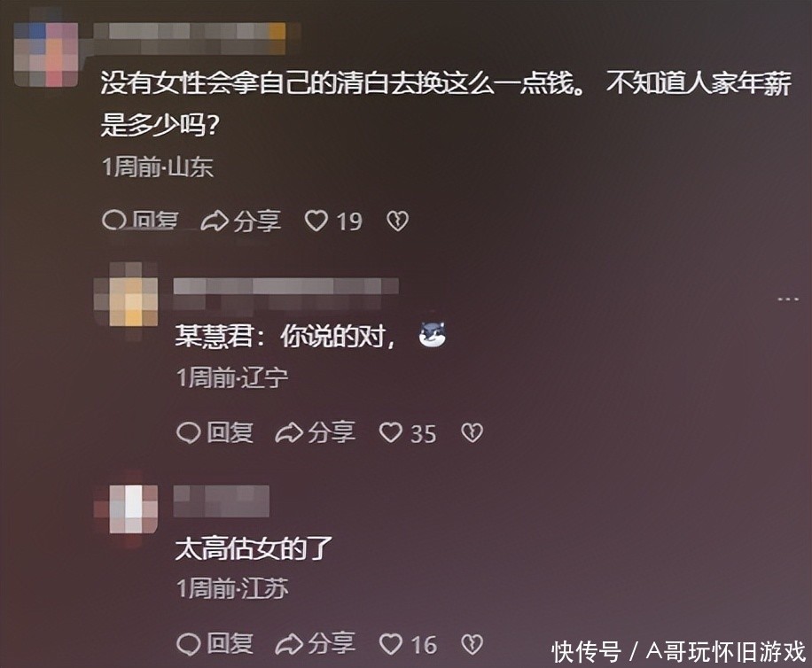Reply to the 太高估女的了 comment
The width and height of the screenshot is (812, 668).
pos(215,644)
